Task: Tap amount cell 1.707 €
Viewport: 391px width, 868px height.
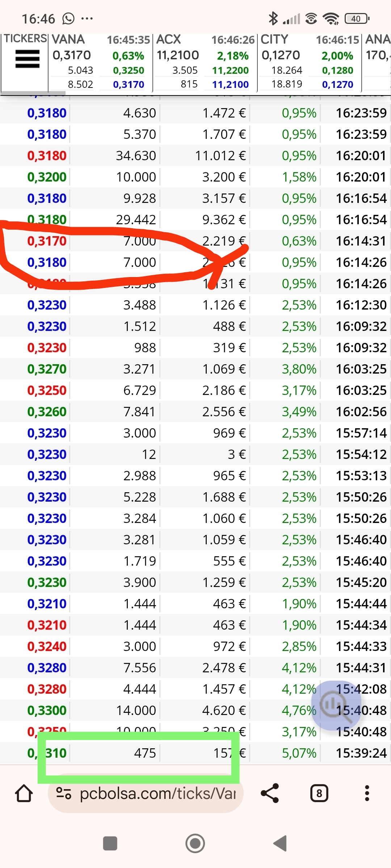Action: (224, 134)
